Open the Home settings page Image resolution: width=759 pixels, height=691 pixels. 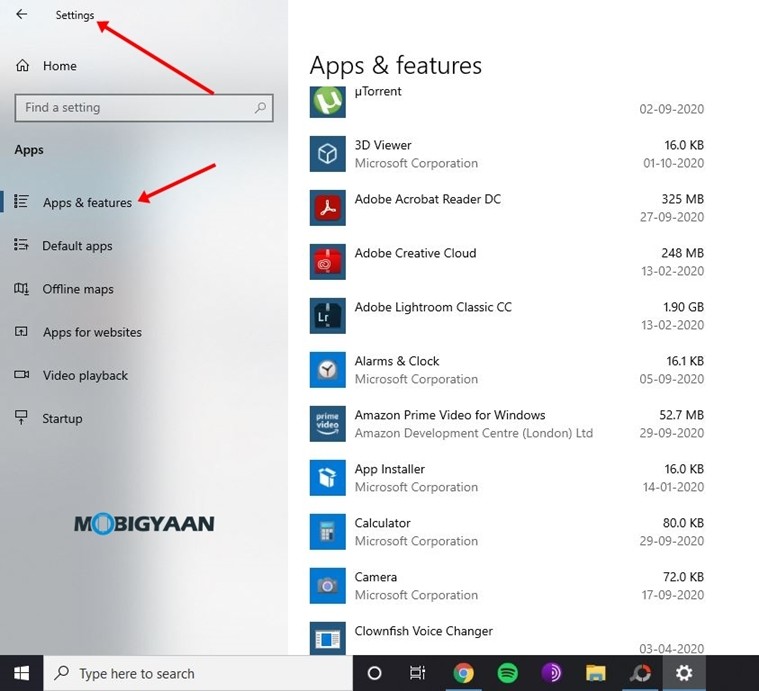pos(60,66)
